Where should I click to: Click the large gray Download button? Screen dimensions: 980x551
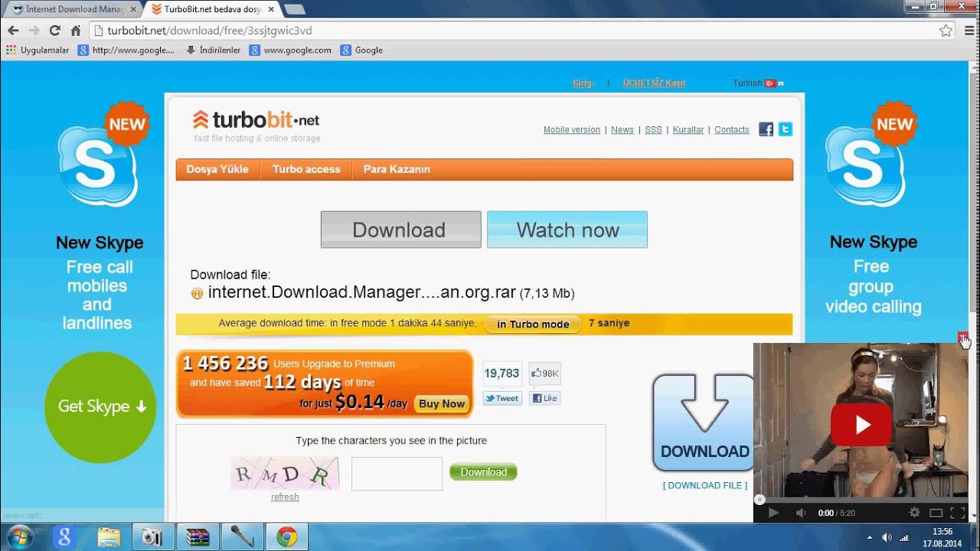400,230
